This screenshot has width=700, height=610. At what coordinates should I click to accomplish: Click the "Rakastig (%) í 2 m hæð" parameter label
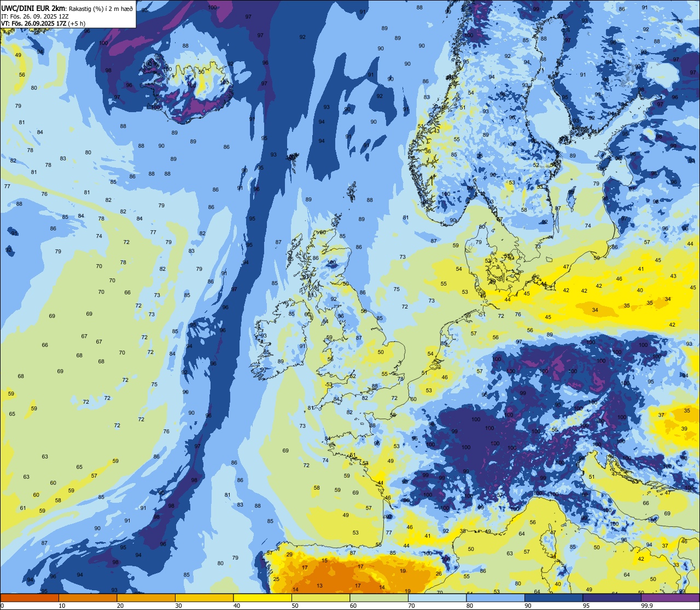pyautogui.click(x=101, y=9)
